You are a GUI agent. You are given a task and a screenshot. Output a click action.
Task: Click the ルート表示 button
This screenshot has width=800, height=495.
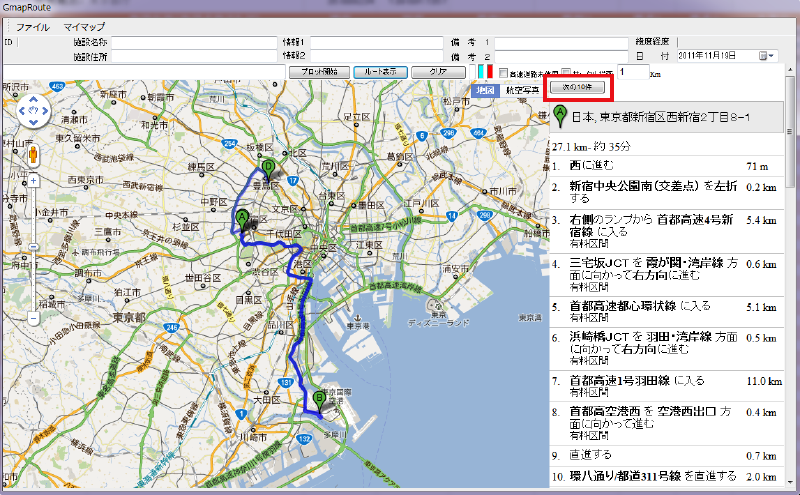pyautogui.click(x=381, y=72)
